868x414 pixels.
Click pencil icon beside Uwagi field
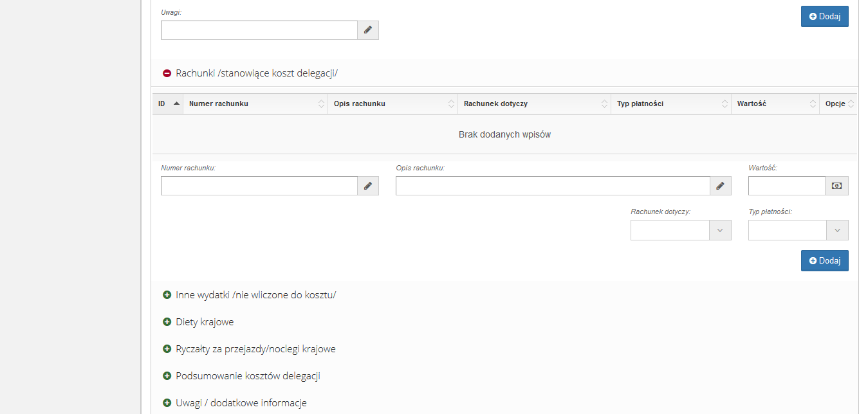367,30
